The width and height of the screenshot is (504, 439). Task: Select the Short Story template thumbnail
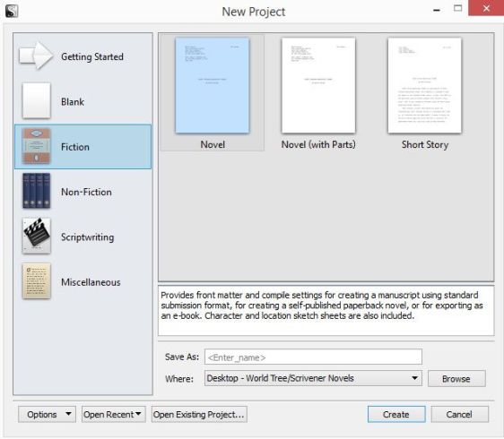424,85
